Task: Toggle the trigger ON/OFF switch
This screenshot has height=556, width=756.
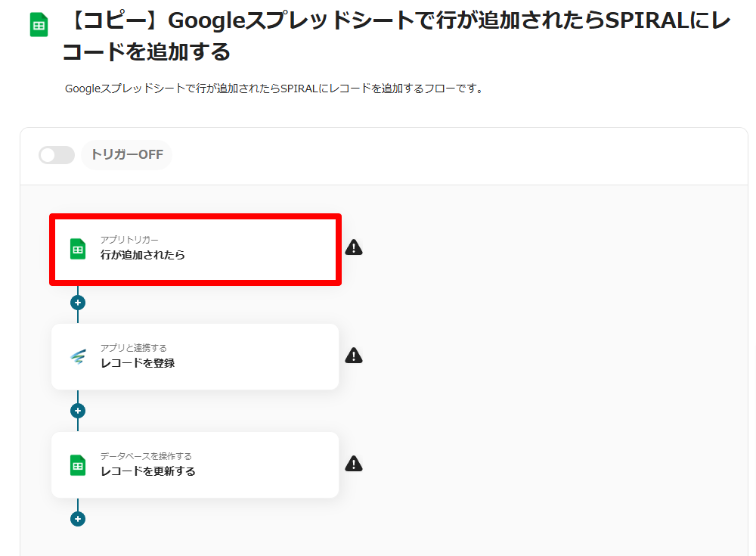Action: (57, 155)
